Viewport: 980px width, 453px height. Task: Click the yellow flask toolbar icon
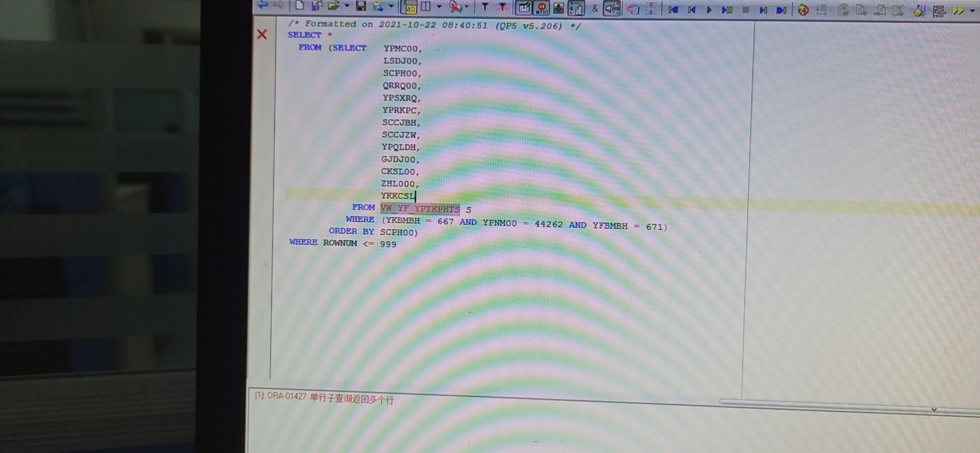tap(919, 11)
